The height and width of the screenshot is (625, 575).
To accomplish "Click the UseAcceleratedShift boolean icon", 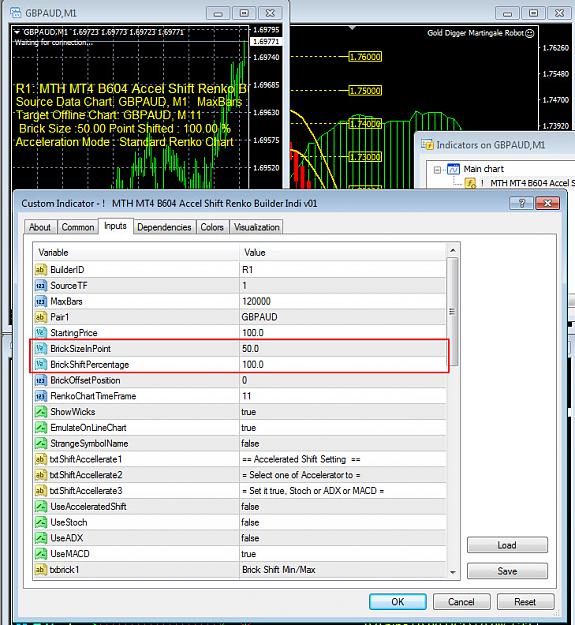I will (41, 507).
